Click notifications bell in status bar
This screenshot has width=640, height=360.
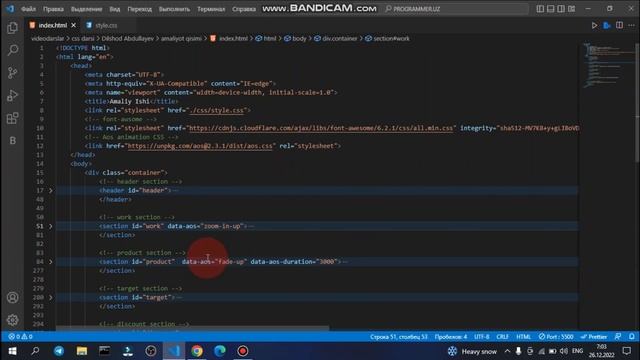pyautogui.click(x=631, y=337)
